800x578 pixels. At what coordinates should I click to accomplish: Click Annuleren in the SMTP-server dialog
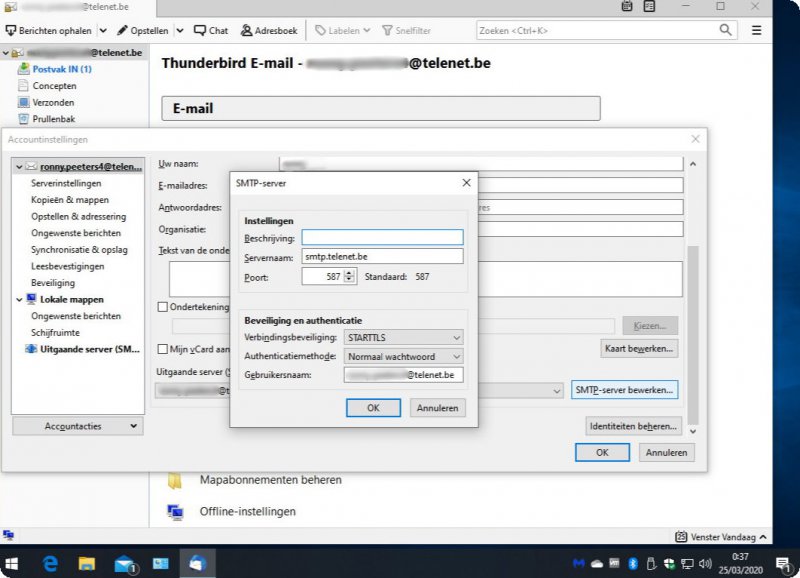437,408
